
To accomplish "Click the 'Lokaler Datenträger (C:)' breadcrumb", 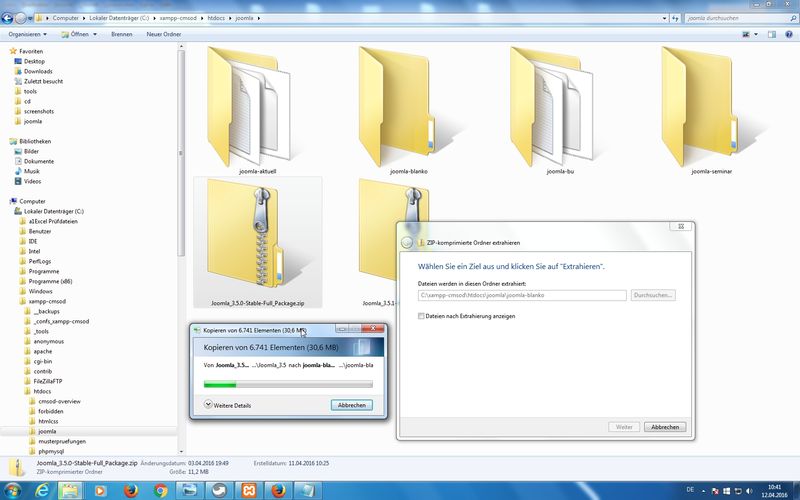I will (x=119, y=18).
